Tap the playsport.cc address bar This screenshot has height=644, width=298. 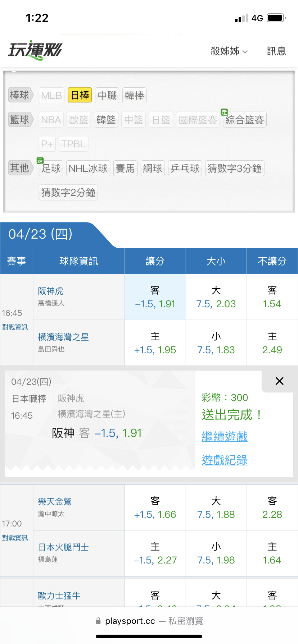pyautogui.click(x=149, y=621)
